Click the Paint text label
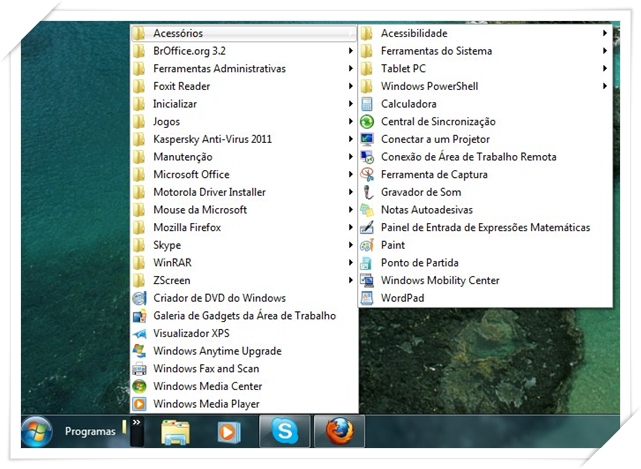This screenshot has height=469, width=641. pos(393,245)
